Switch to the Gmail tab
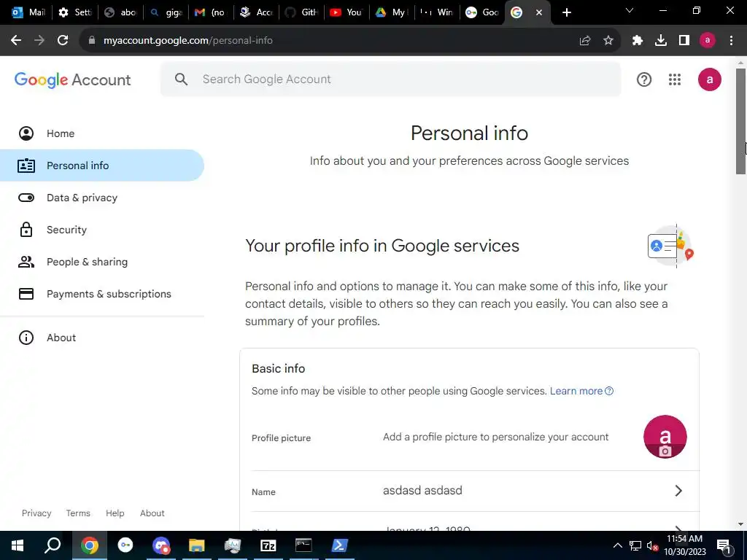 pyautogui.click(x=211, y=12)
